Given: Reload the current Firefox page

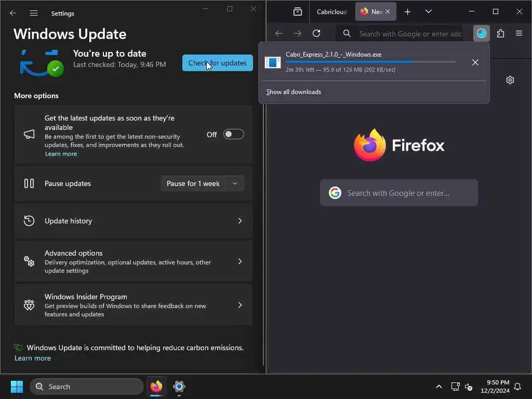Looking at the screenshot, I should [x=316, y=33].
